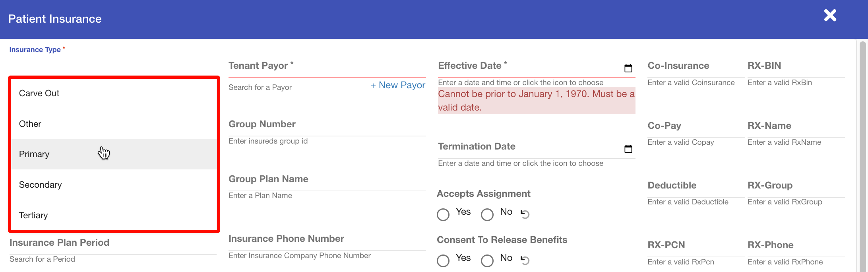Select Carve Out insurance type
The width and height of the screenshot is (868, 272).
39,93
